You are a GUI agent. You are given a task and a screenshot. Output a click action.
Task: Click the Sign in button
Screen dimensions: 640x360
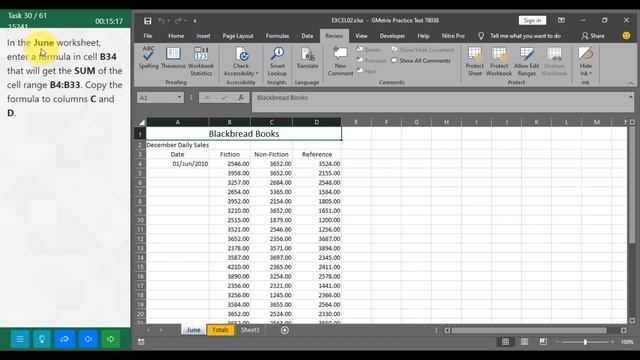[x=532, y=20]
